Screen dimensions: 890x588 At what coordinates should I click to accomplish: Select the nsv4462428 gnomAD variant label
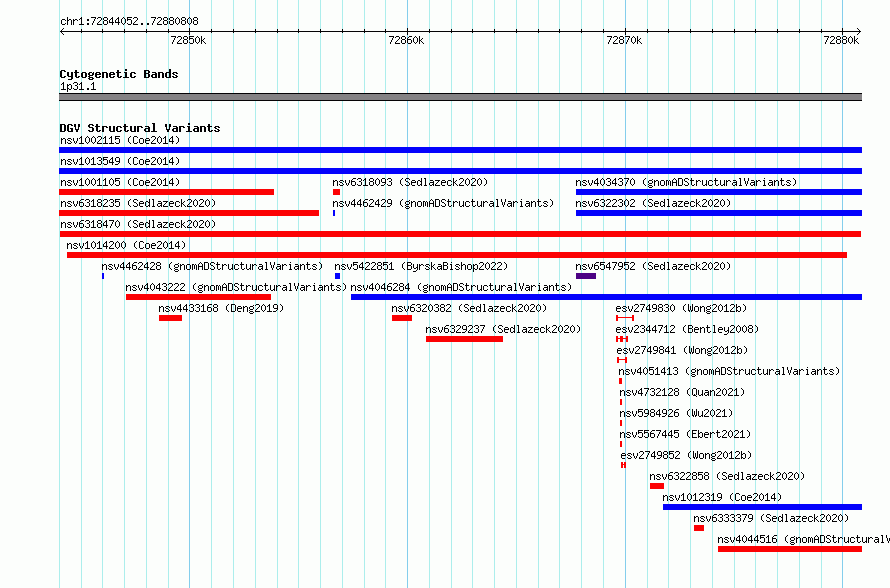tap(212, 266)
